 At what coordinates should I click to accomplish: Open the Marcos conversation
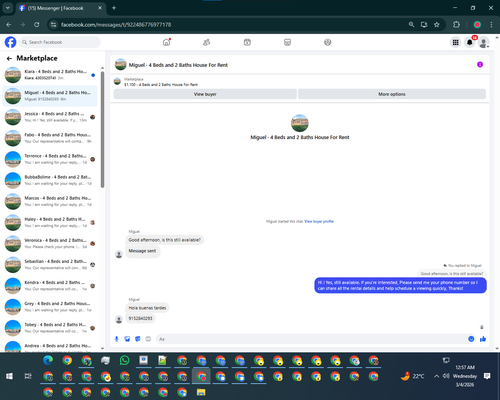pyautogui.click(x=50, y=201)
